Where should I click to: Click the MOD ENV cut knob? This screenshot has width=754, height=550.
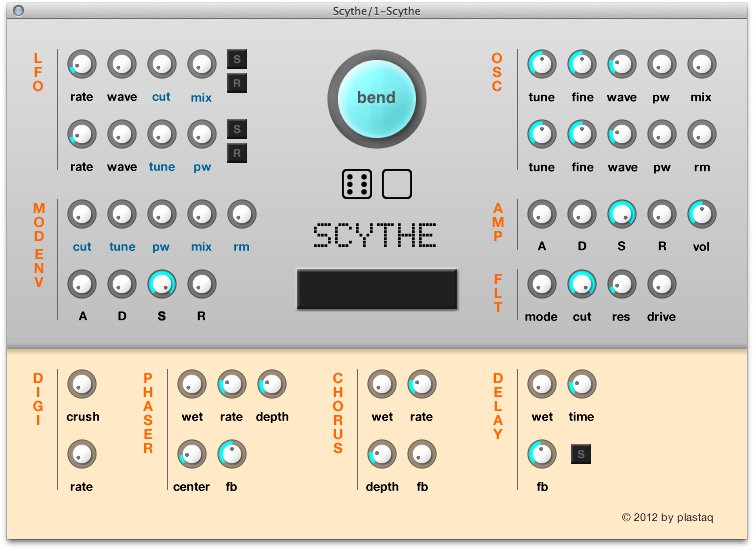[x=82, y=214]
